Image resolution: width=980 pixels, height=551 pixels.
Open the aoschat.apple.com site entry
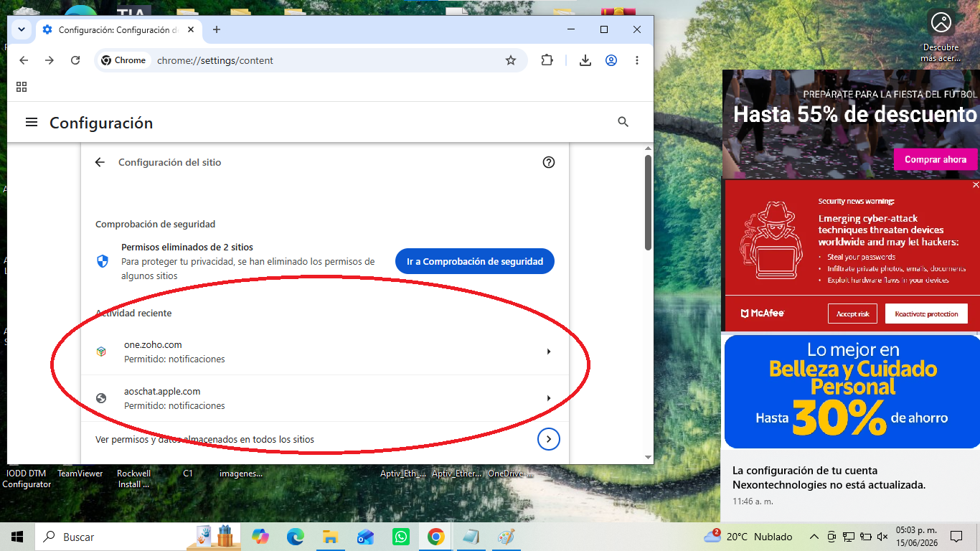coord(325,398)
